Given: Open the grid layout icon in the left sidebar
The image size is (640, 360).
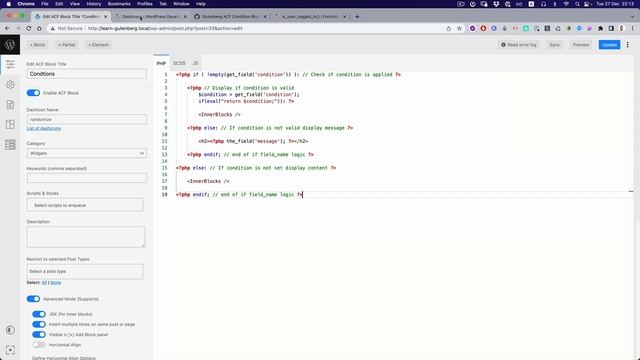Looking at the screenshot, I should pyautogui.click(x=10, y=124).
